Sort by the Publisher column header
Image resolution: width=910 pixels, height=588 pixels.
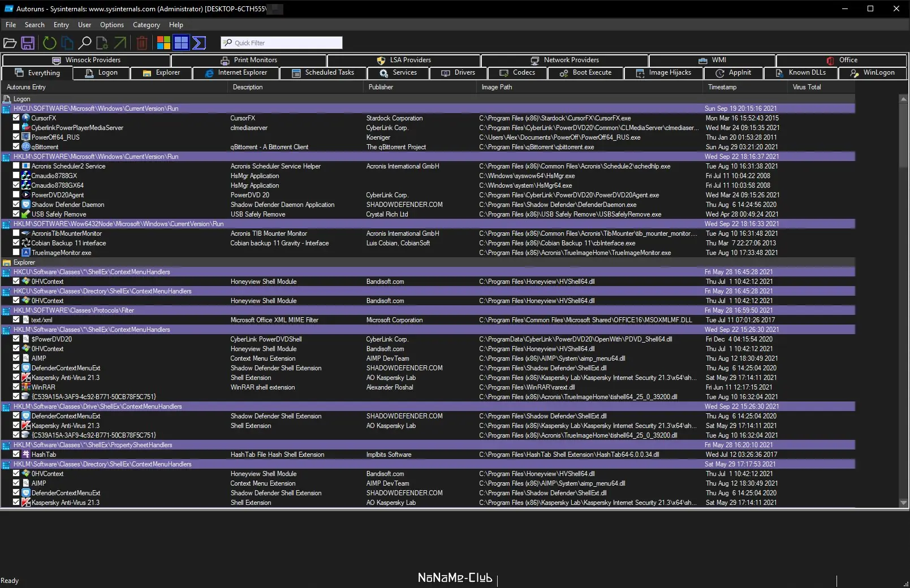421,87
